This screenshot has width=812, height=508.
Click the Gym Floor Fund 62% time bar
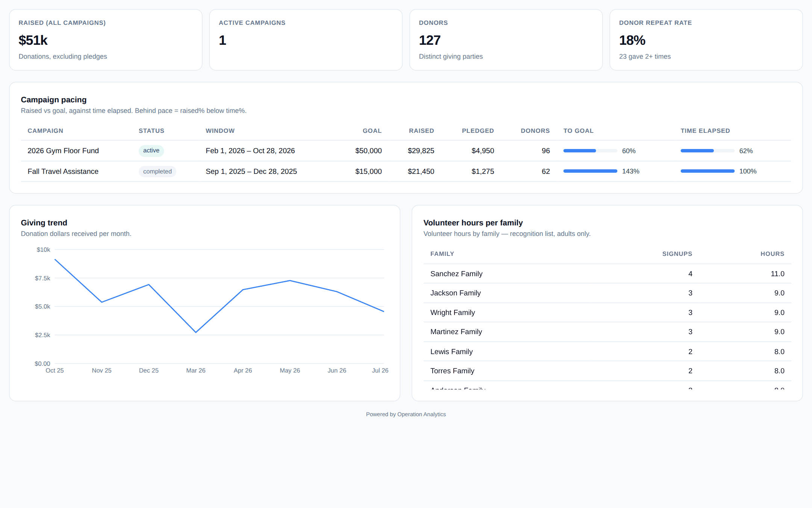707,151
